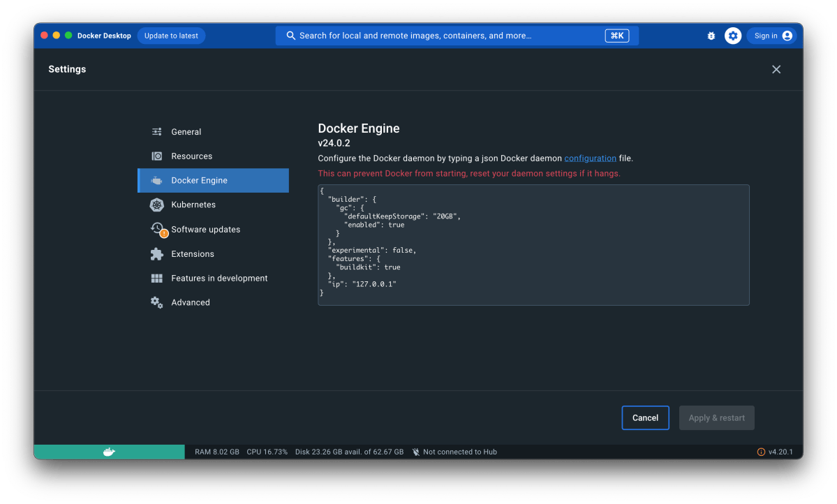
Task: Click the Apply & restart button
Action: click(716, 417)
